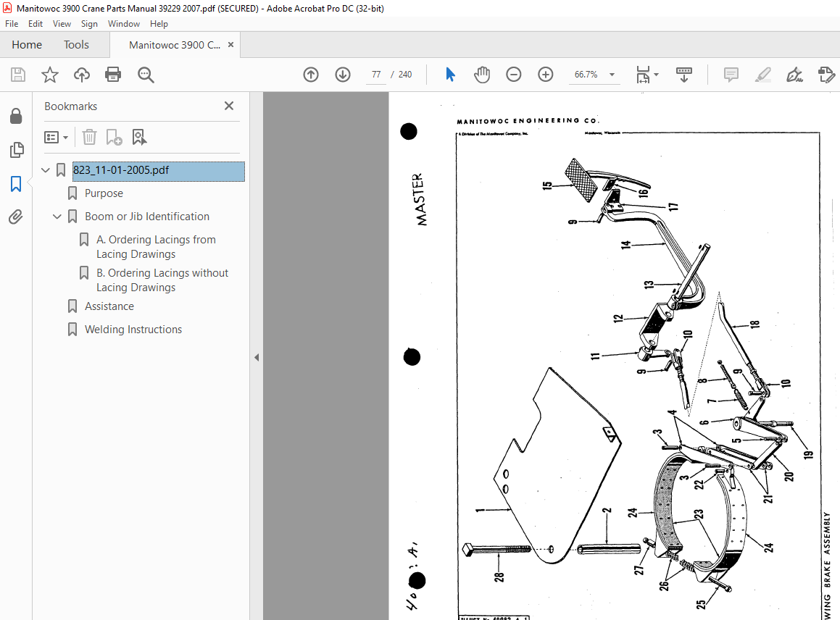Image resolution: width=840 pixels, height=620 pixels.
Task: Open Attachments paperclip panel
Action: click(x=15, y=217)
